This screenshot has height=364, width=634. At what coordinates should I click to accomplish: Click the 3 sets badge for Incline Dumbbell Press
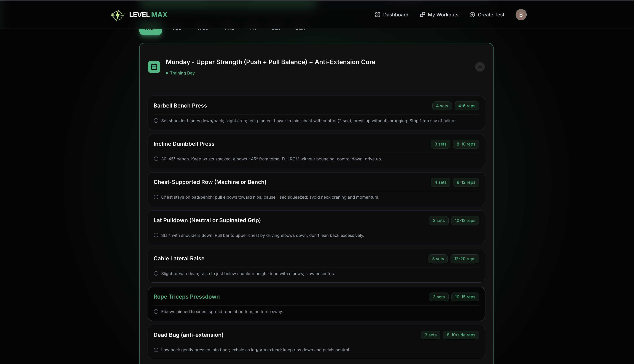click(440, 144)
